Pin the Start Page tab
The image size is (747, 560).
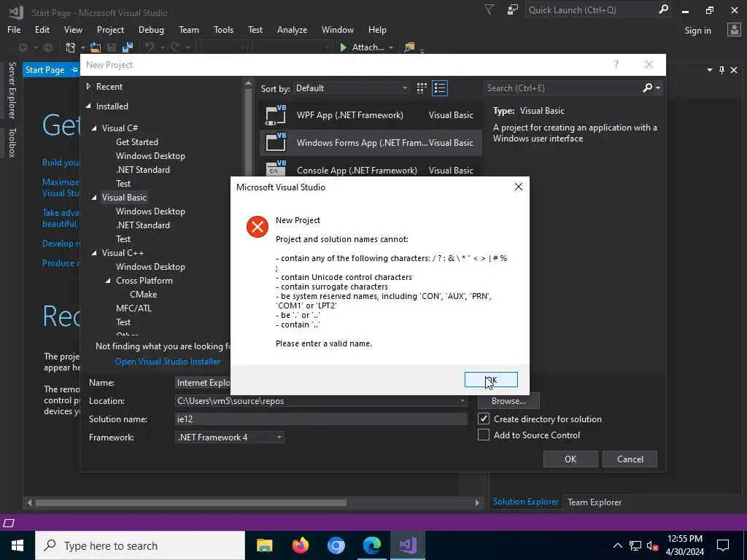coord(74,70)
